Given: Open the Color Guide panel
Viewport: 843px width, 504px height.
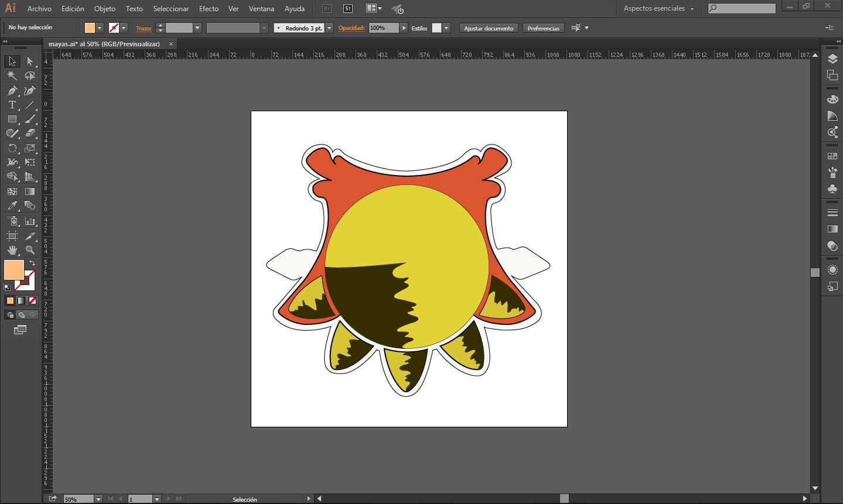Looking at the screenshot, I should click(832, 116).
